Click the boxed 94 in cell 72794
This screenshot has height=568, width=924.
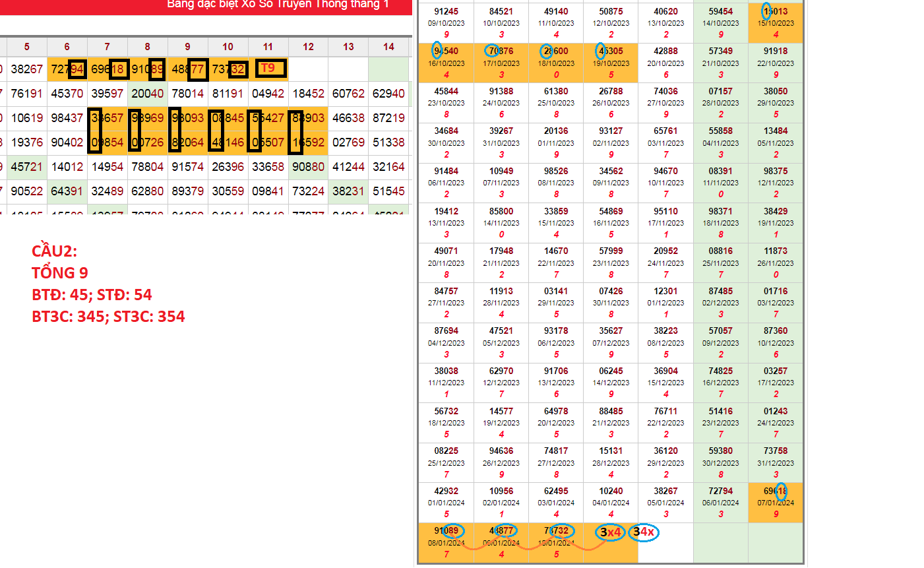[x=77, y=69]
